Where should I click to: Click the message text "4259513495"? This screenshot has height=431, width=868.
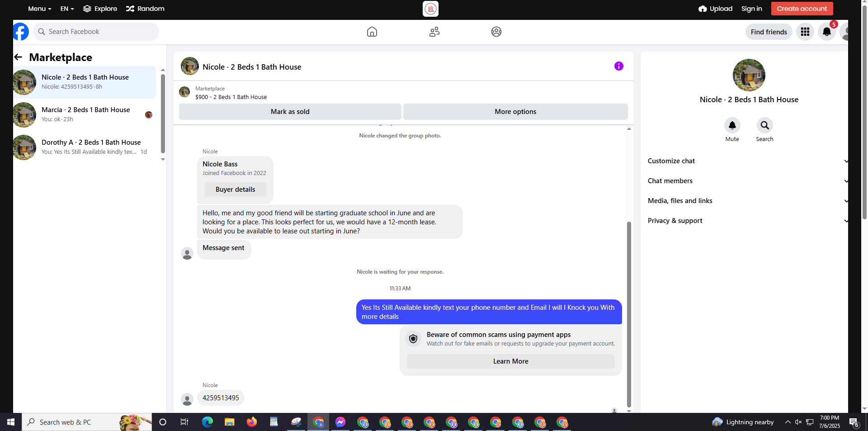tap(221, 398)
